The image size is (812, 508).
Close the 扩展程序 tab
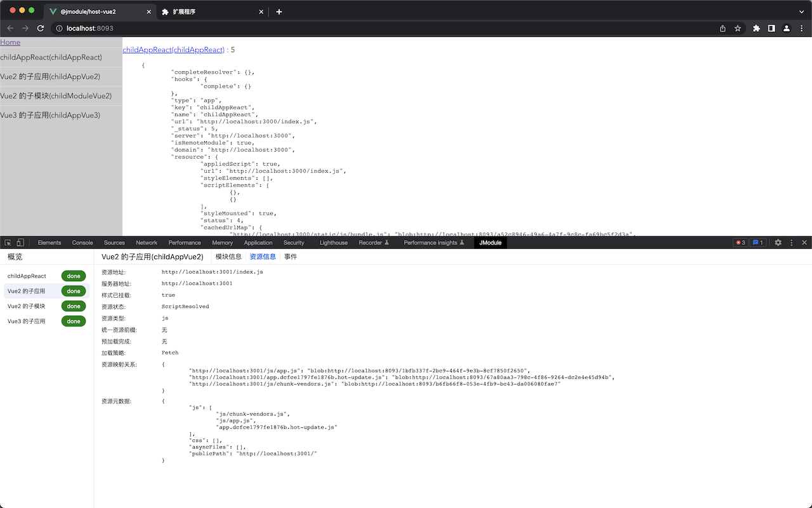[261, 11]
